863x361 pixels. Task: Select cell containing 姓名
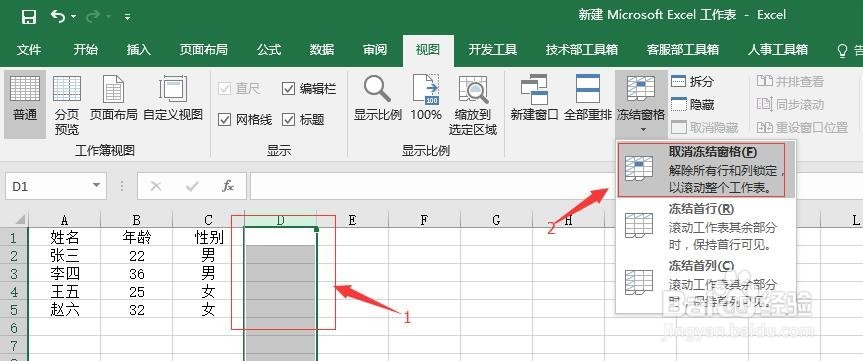(64, 237)
